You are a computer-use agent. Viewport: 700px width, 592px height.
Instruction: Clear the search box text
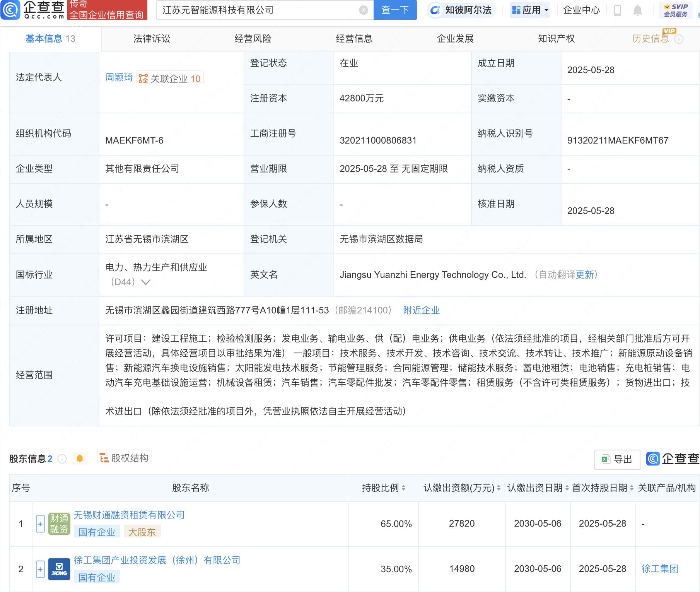(x=363, y=10)
